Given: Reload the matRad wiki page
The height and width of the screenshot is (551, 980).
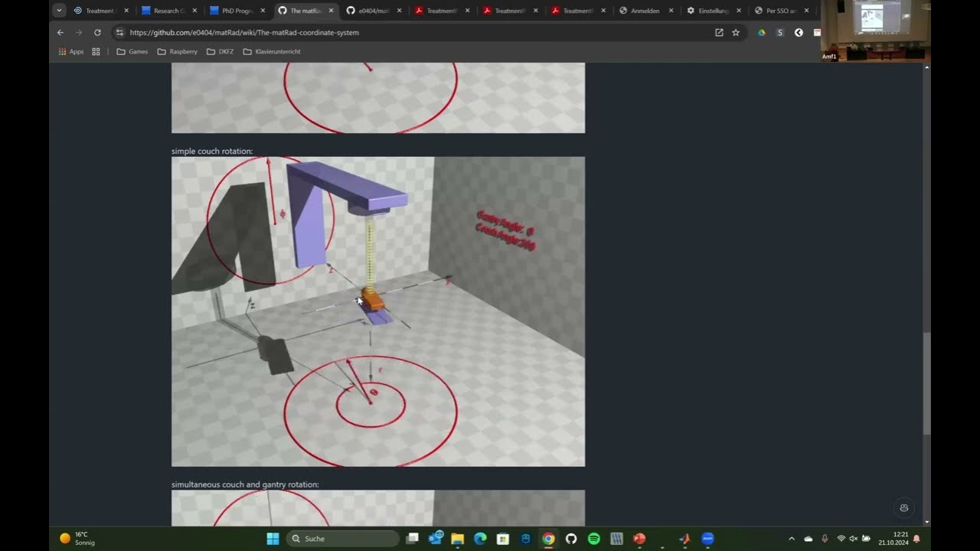Looking at the screenshot, I should click(x=97, y=33).
